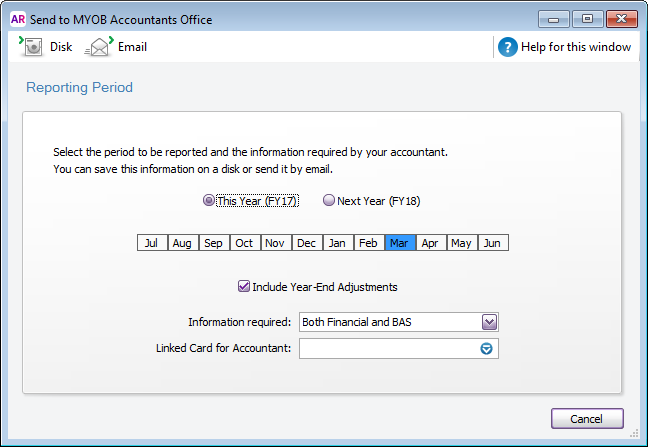
Task: Pick Dec in the month selector
Action: 306,243
